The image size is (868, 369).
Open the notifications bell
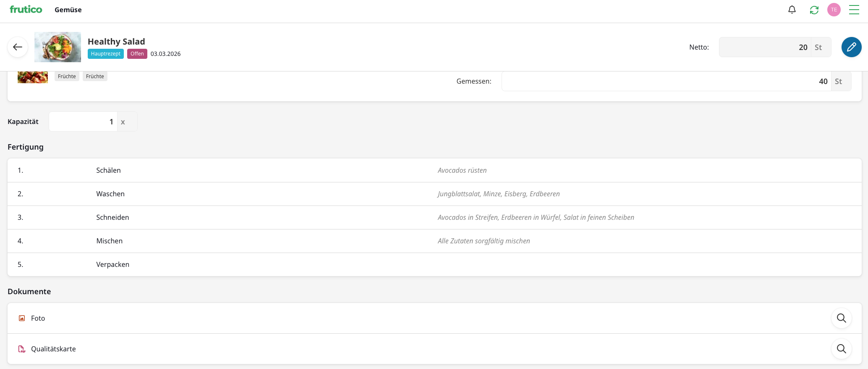[x=792, y=10]
